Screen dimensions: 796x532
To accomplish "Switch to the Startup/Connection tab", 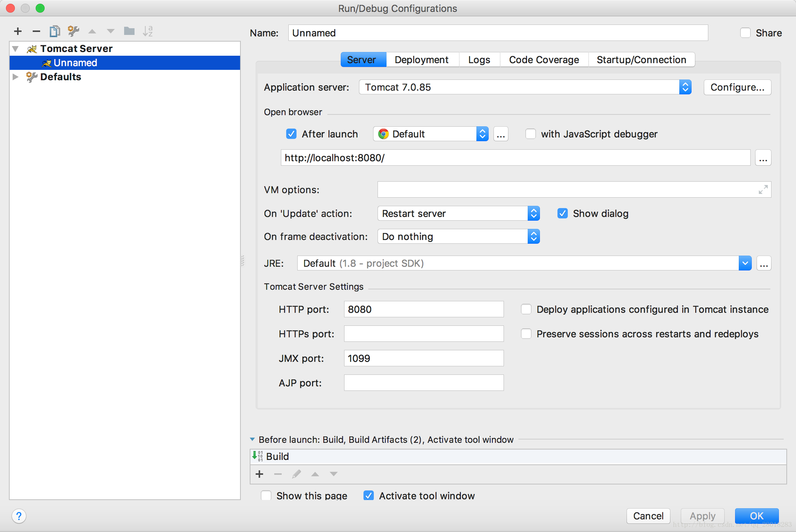I will coord(641,60).
